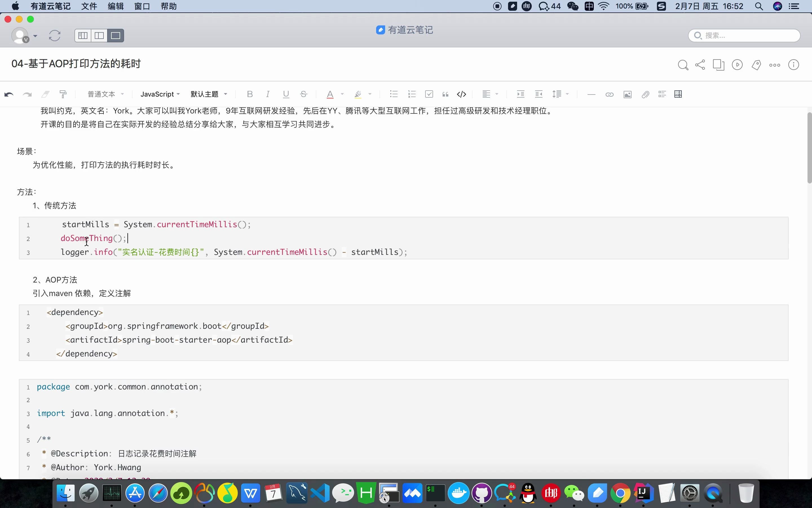812x508 pixels.
Task: Click the 搜索 search input field
Action: [x=744, y=36]
